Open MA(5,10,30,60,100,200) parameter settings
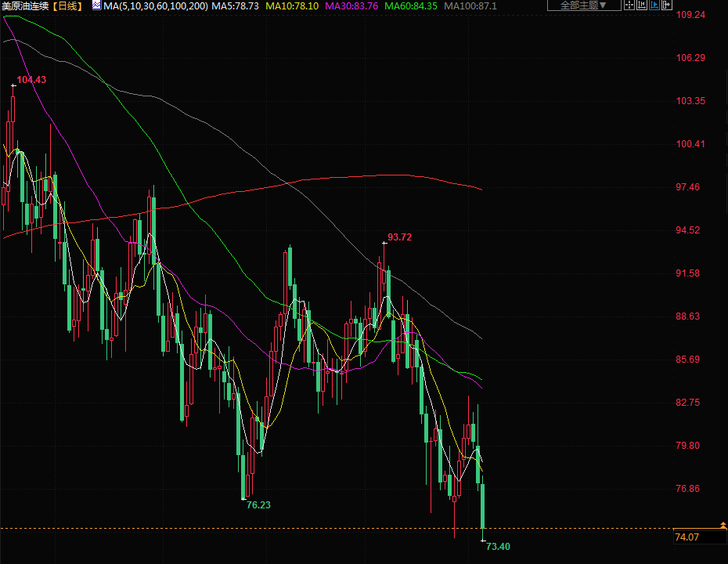 pyautogui.click(x=156, y=5)
